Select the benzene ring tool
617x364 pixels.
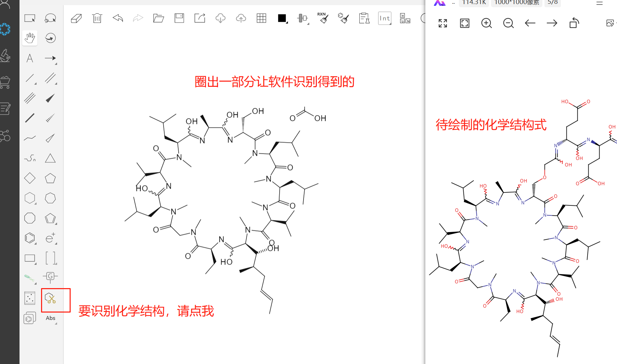[30, 238]
